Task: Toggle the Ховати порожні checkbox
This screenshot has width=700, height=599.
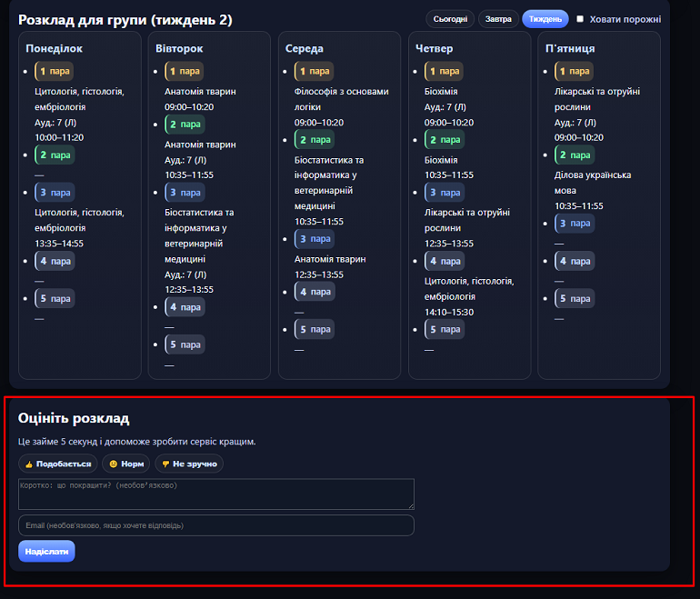Action: point(580,19)
